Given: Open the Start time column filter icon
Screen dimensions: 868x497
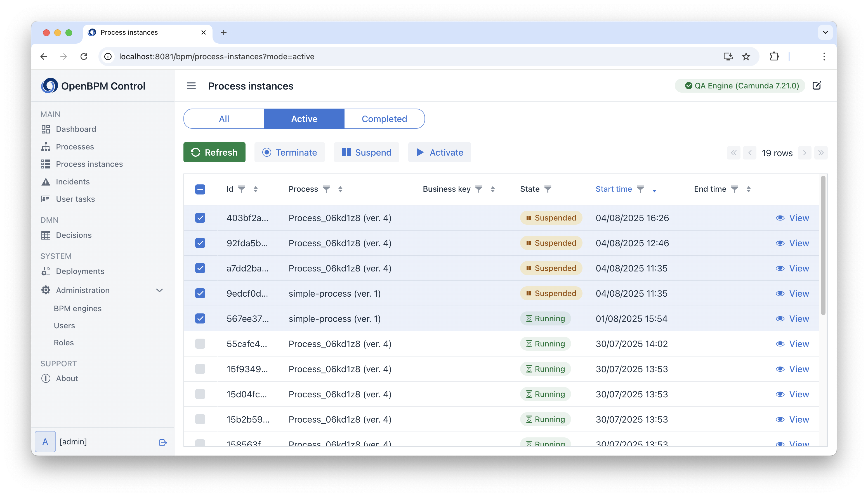Looking at the screenshot, I should pos(640,189).
